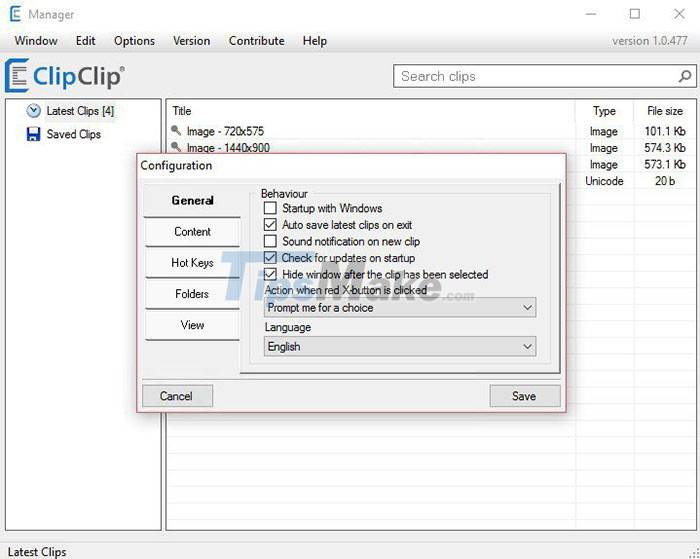Select Latest Clips [4] in sidebar

(80, 111)
